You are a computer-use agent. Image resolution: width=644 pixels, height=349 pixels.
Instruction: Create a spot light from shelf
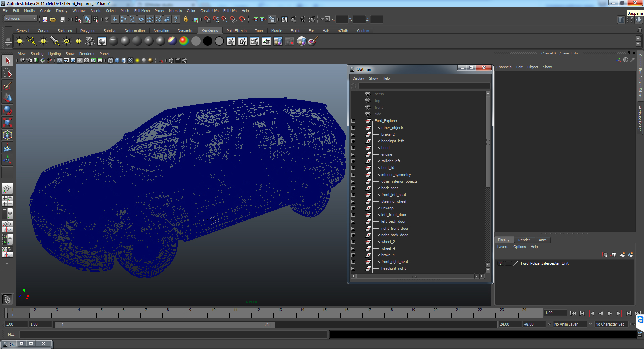55,41
